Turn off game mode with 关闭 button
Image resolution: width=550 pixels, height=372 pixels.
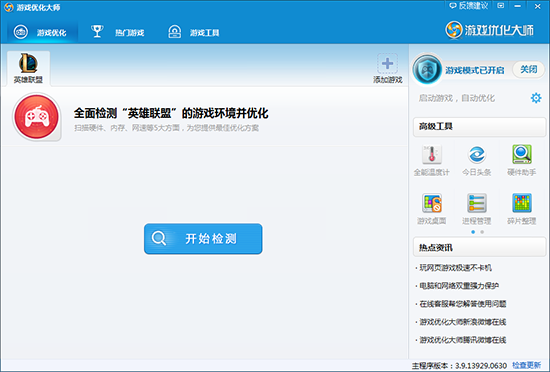point(528,69)
